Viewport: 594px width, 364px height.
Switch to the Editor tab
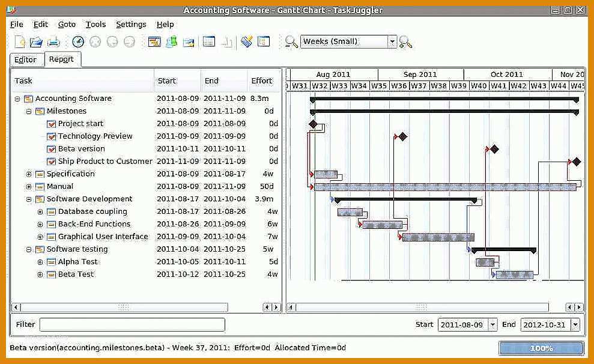coord(25,60)
